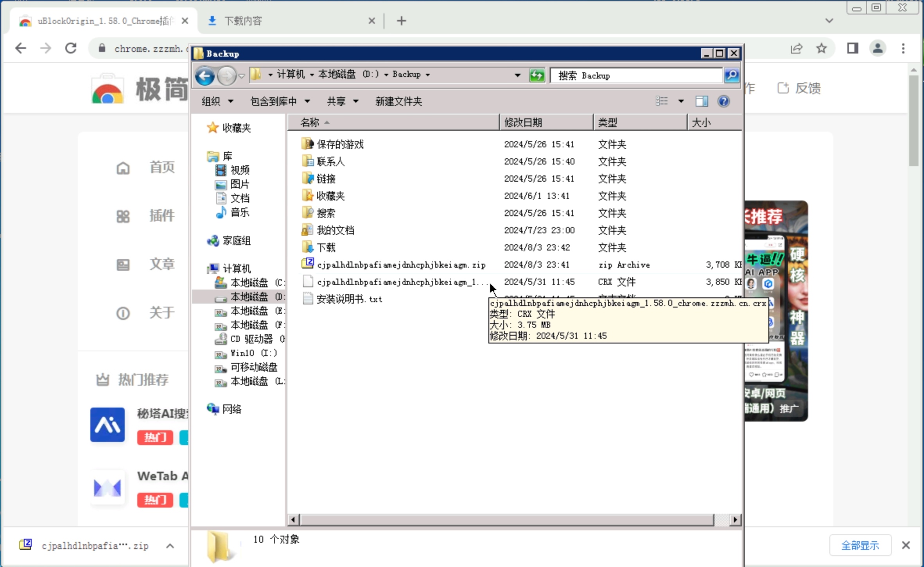924x567 pixels.
Task: Toggle Chrome side panel icon
Action: tap(852, 48)
